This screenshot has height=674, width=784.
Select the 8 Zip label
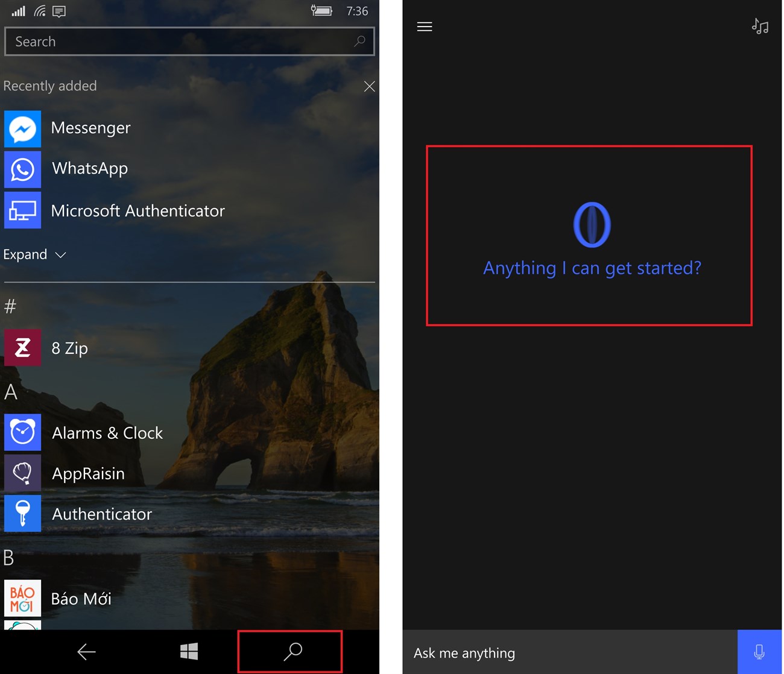click(x=70, y=348)
